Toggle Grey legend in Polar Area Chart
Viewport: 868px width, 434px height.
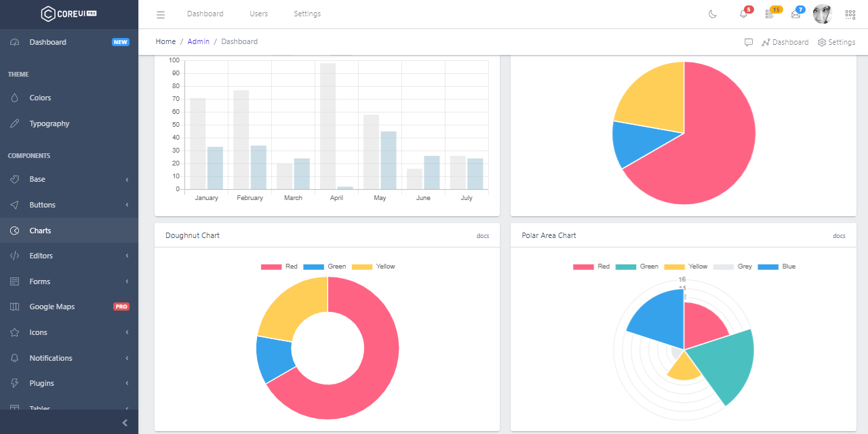click(x=733, y=267)
